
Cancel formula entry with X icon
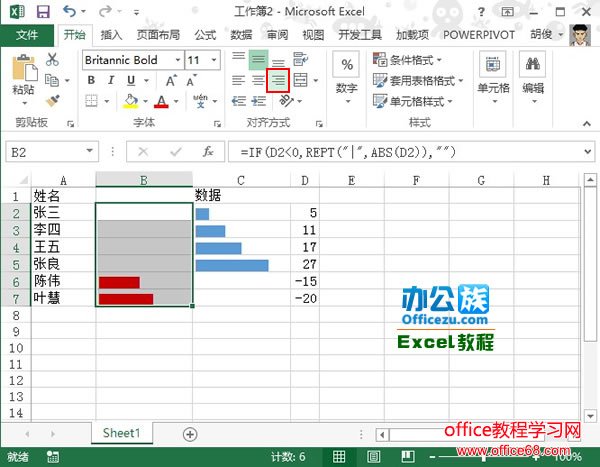tap(143, 152)
